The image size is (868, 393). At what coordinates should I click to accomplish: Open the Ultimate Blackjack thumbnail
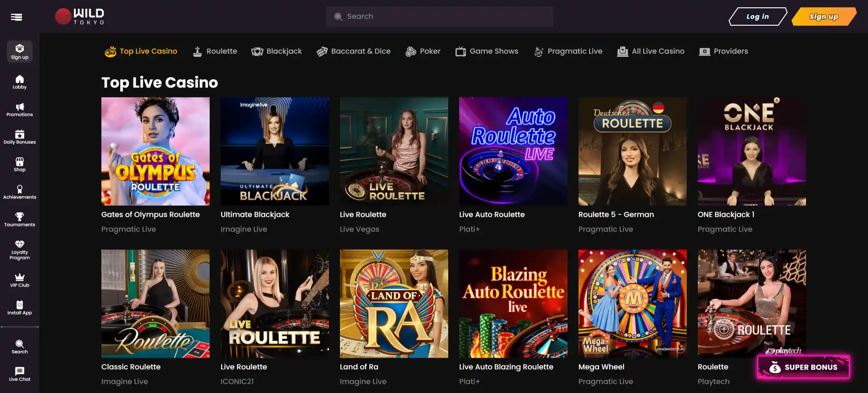tap(275, 151)
